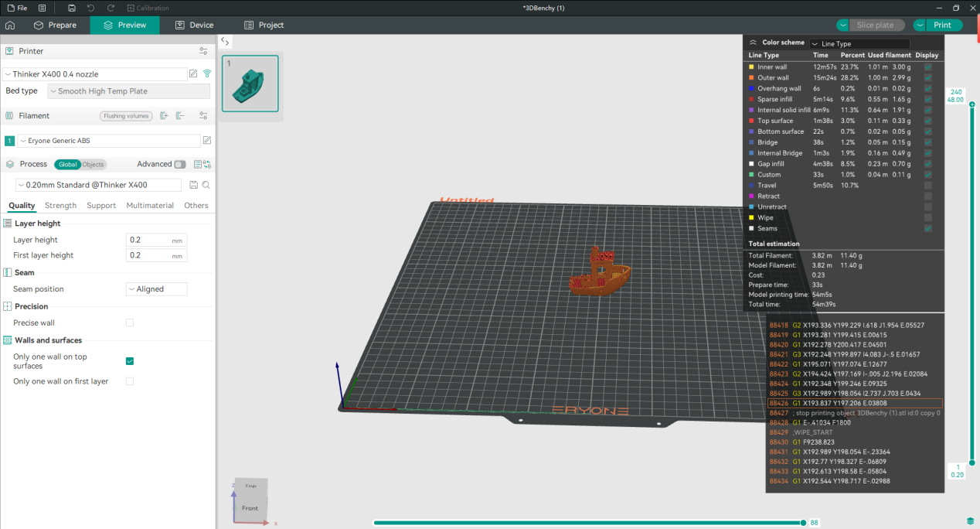Image resolution: width=980 pixels, height=529 pixels.
Task: Hide Outer wall lines in display
Action: point(928,78)
